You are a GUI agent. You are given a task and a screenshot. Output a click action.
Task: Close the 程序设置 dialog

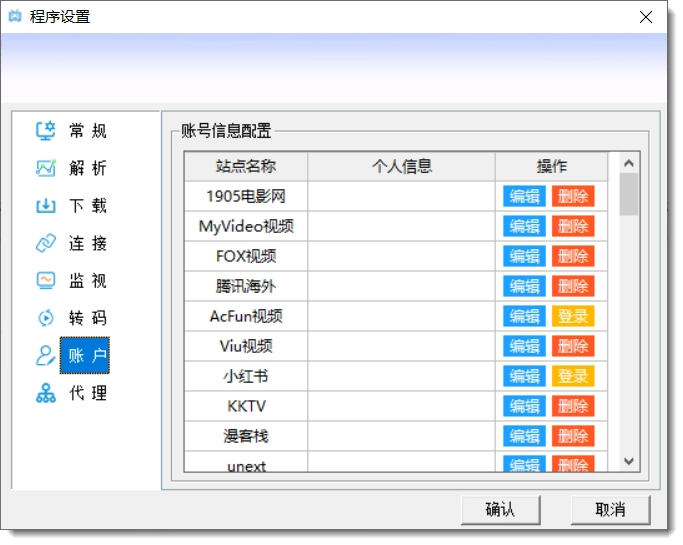(x=646, y=17)
